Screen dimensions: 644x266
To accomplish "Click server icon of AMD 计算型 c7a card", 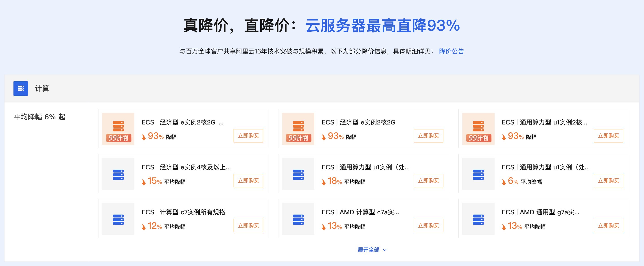I will pos(298,219).
